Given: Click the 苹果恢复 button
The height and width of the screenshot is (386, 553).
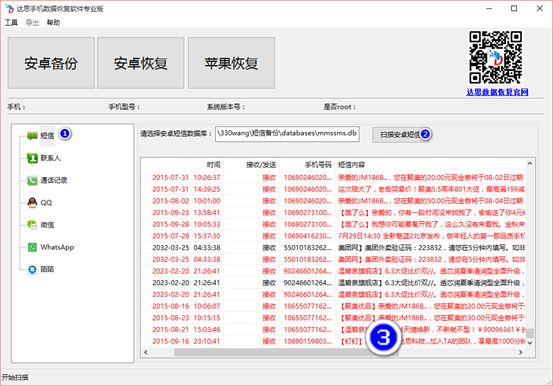Looking at the screenshot, I should tap(231, 63).
